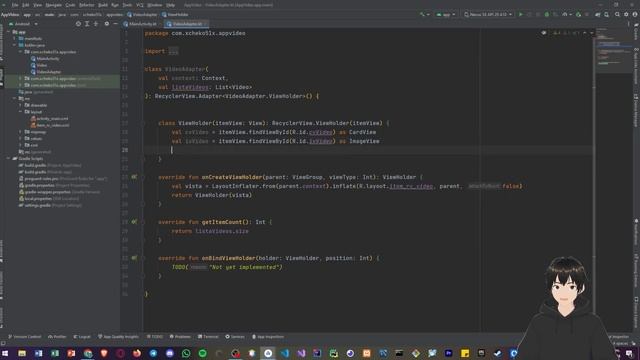Viewport: 640px width, 360px height.
Task: Open the Nexus device selector dropdown
Action: pos(488,14)
